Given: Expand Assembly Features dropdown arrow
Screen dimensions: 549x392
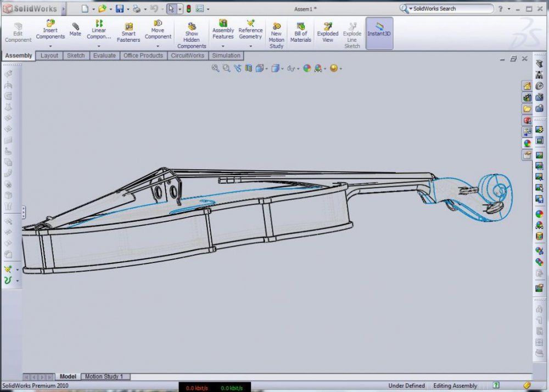Looking at the screenshot, I should pyautogui.click(x=223, y=46).
